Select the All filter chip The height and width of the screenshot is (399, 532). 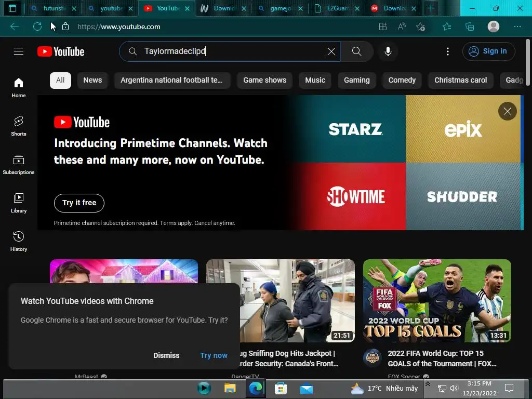pos(60,80)
